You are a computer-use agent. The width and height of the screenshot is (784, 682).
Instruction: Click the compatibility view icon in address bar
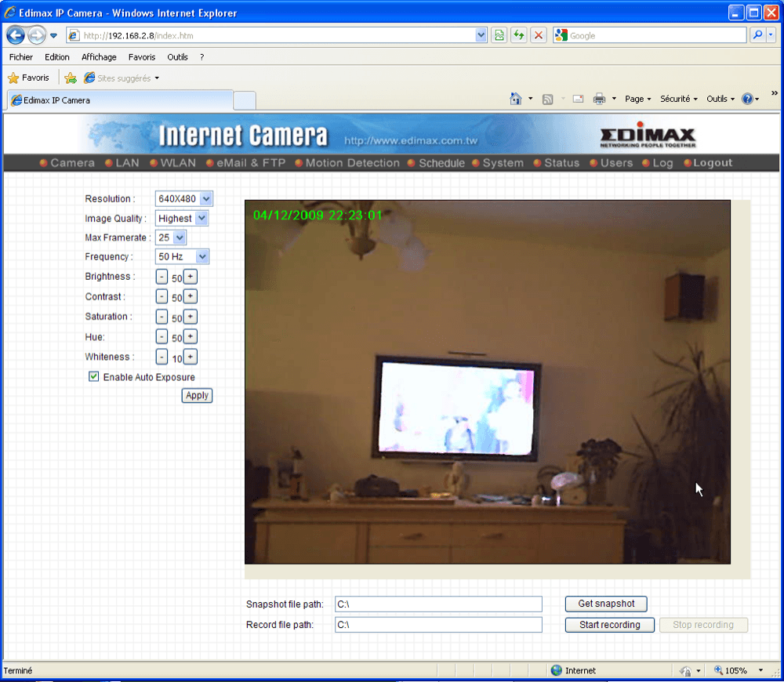tap(499, 35)
